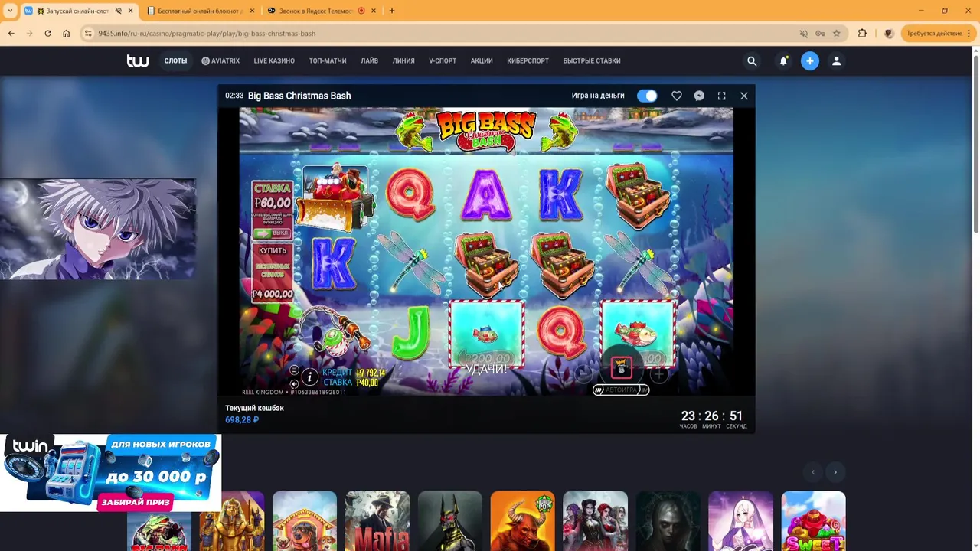980x551 pixels.
Task: Open the browser profile avatar
Action: tap(888, 34)
